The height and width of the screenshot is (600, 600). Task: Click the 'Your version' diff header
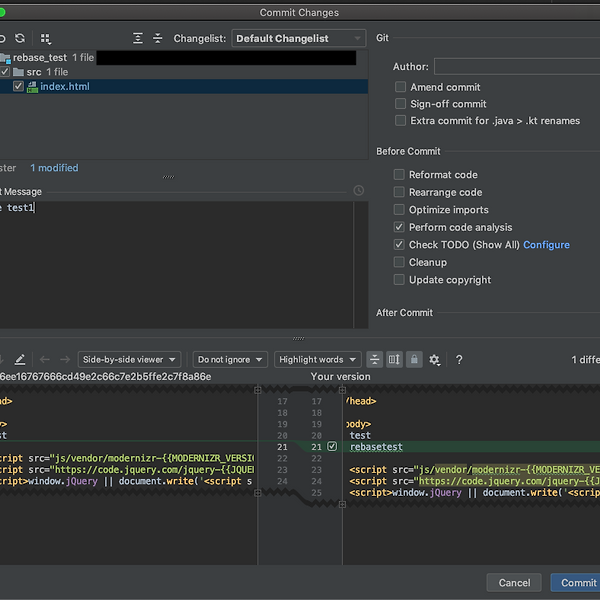pos(341,377)
